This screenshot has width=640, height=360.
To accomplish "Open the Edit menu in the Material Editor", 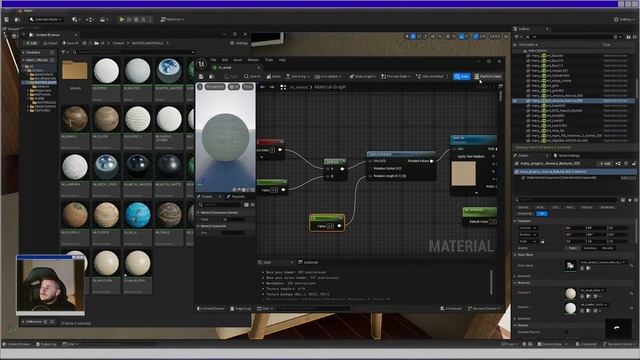I will [224, 60].
